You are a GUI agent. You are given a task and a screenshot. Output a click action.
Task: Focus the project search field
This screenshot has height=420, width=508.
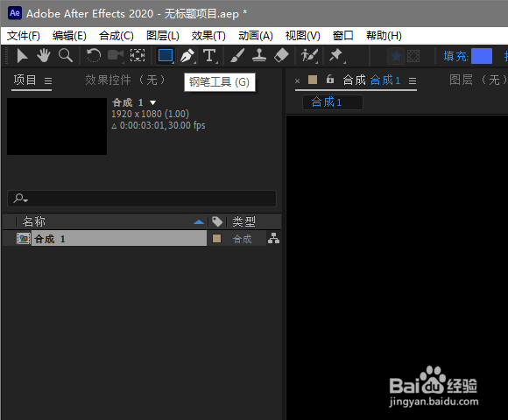(142, 199)
